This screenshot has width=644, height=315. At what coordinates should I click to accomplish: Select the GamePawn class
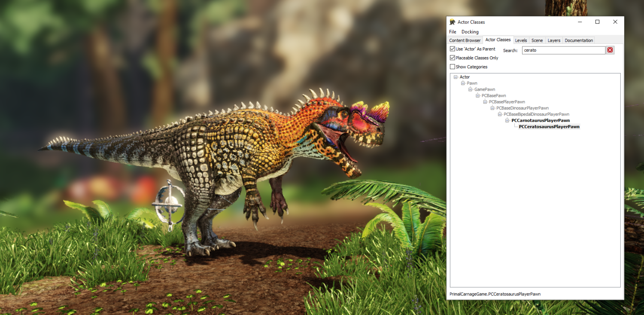point(485,89)
